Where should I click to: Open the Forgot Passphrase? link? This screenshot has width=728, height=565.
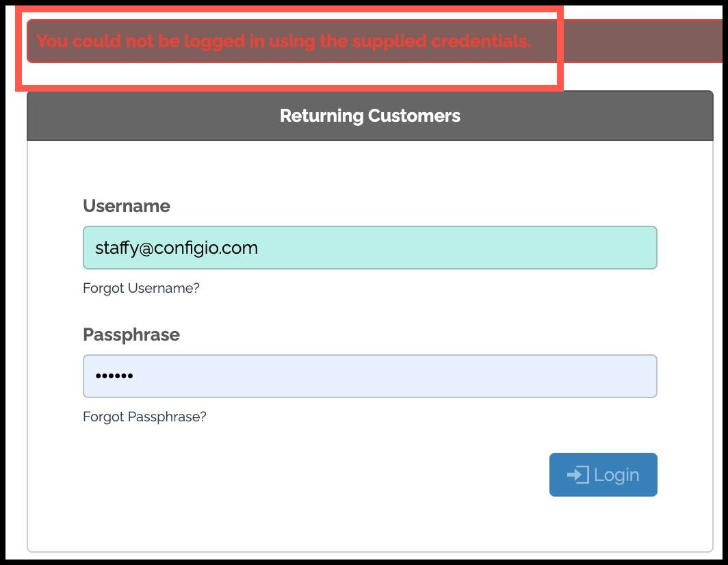(144, 417)
